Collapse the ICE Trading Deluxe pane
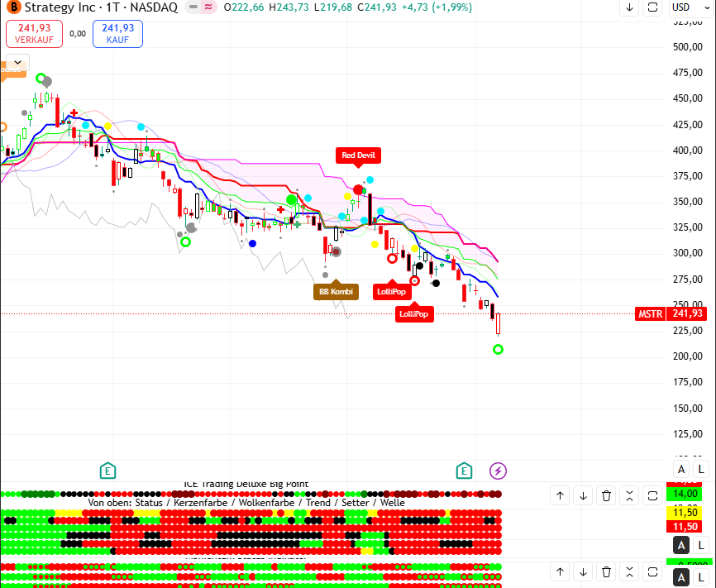The width and height of the screenshot is (716, 588). coord(629,495)
